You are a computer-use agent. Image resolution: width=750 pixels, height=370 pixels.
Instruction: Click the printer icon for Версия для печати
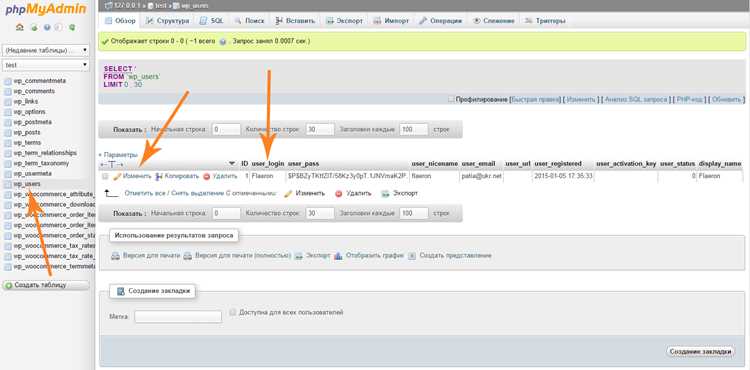(115, 256)
